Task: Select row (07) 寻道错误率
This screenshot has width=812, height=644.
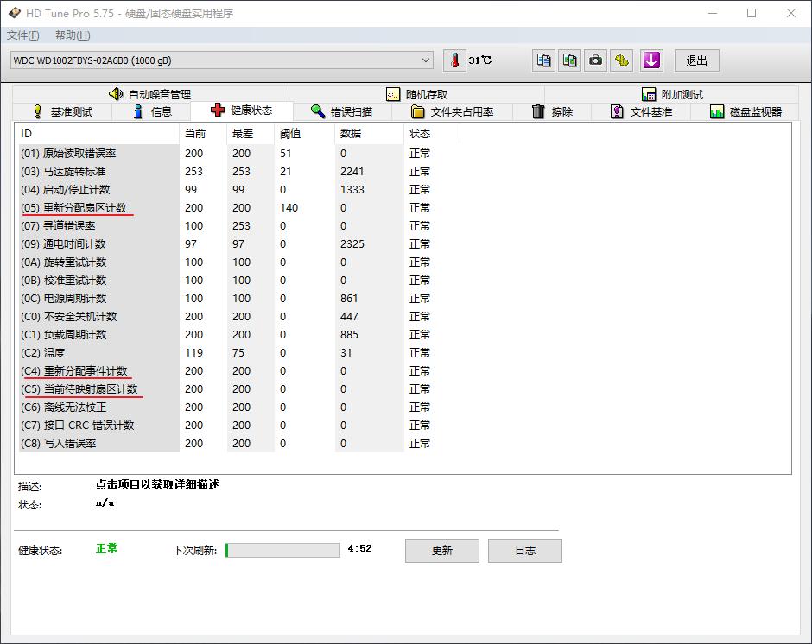Action: tap(239, 225)
